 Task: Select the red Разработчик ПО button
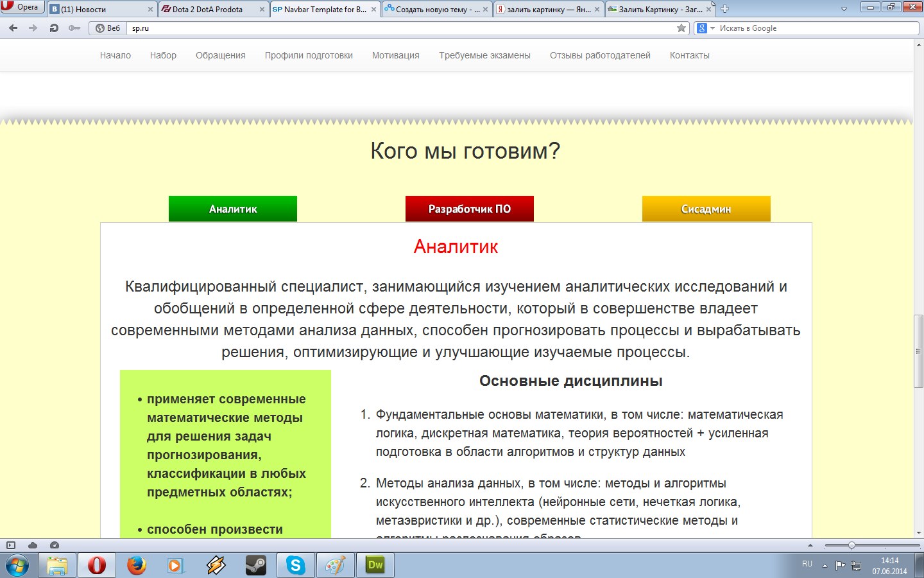click(x=470, y=209)
